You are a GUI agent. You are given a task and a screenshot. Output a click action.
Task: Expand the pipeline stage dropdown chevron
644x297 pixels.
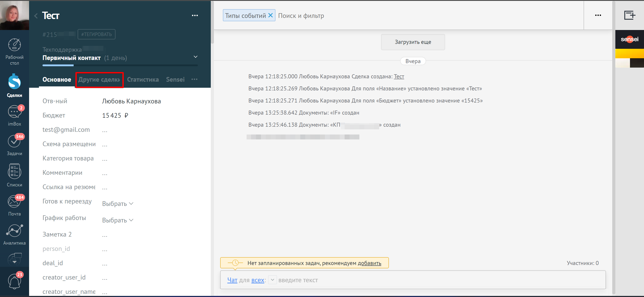[196, 57]
